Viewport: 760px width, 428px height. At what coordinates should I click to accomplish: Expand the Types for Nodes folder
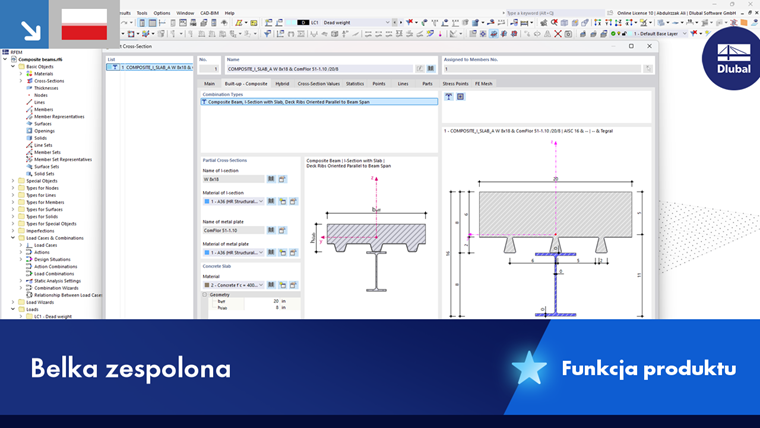tap(13, 188)
